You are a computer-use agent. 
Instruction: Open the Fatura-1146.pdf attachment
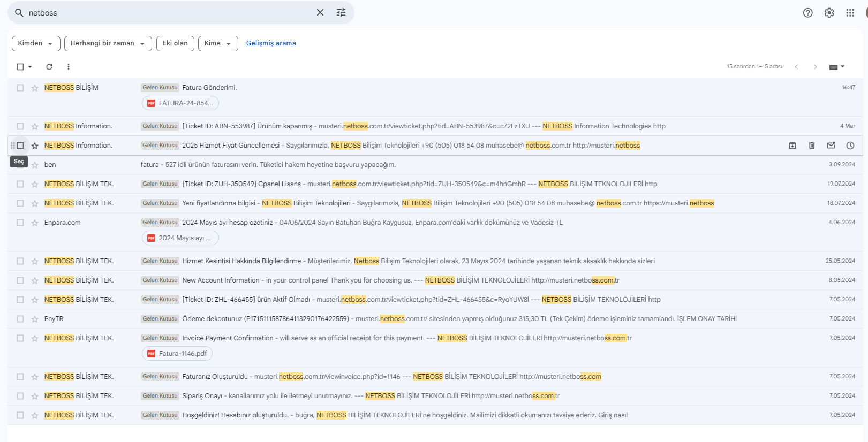(x=177, y=354)
